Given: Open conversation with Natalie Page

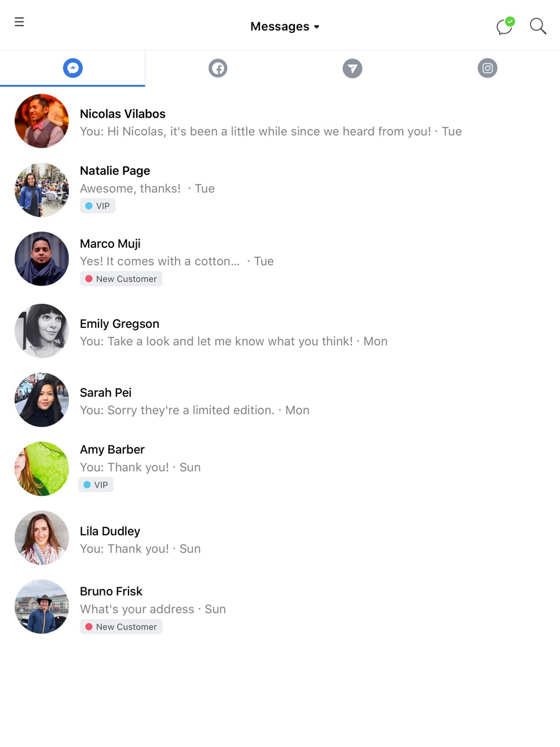Looking at the screenshot, I should 280,190.
